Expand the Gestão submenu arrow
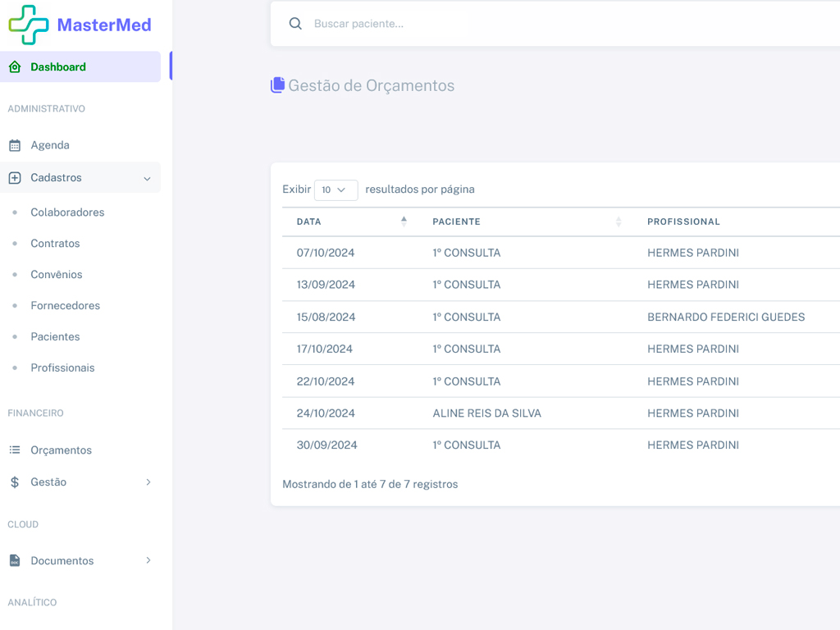 pyautogui.click(x=148, y=482)
